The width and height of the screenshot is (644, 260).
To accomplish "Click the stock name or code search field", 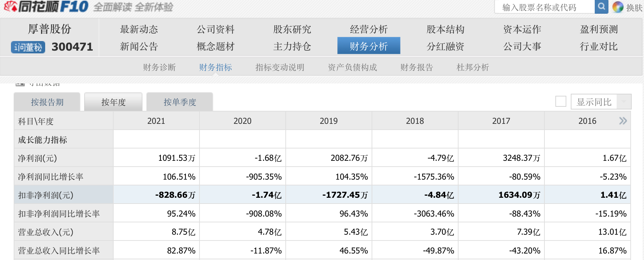I will 544,7.
